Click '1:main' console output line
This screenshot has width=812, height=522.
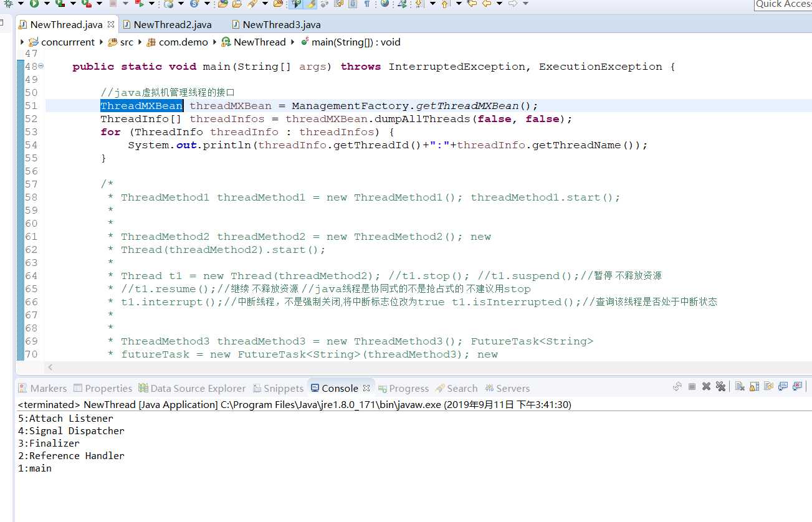tap(35, 468)
